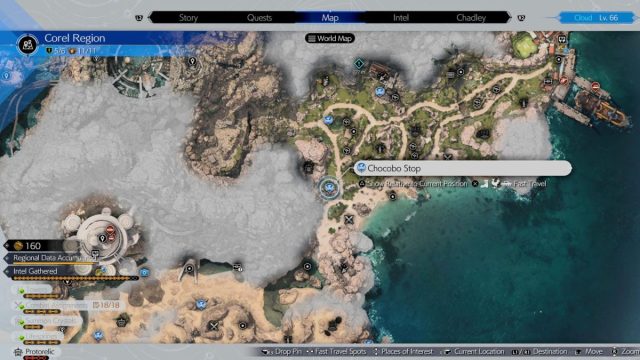Viewport: 640px width, 360px height.
Task: Click the gil coin icon beside 160
Action: [18, 246]
